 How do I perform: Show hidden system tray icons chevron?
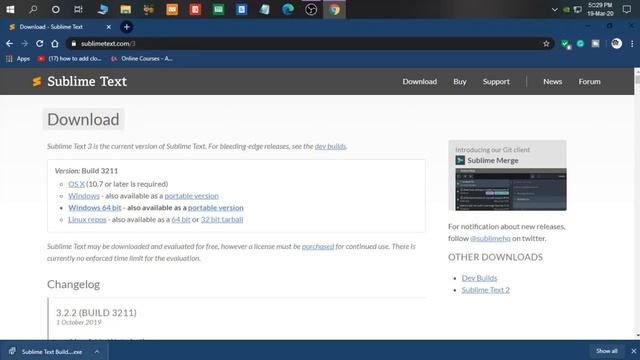(554, 9)
